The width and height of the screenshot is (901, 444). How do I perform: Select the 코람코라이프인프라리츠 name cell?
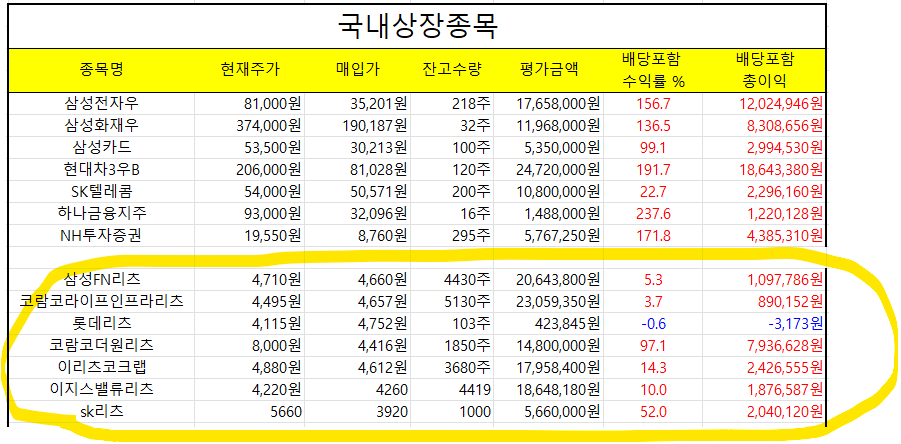coord(103,301)
